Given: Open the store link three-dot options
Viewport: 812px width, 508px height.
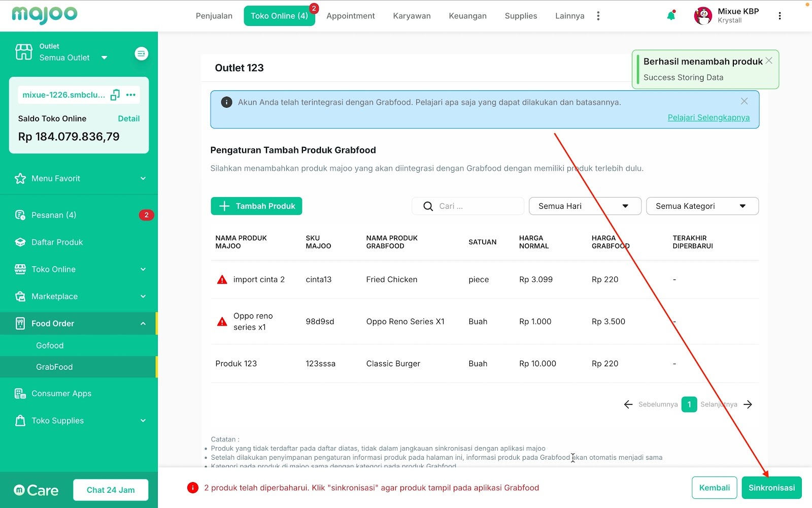Looking at the screenshot, I should click(x=131, y=94).
